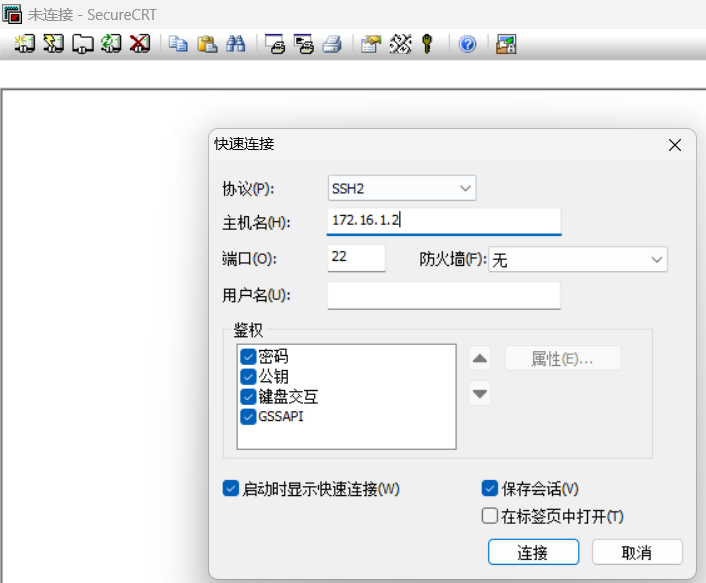Click the 主机名 field with 172.16.1.2
This screenshot has height=583, width=706.
tap(444, 221)
